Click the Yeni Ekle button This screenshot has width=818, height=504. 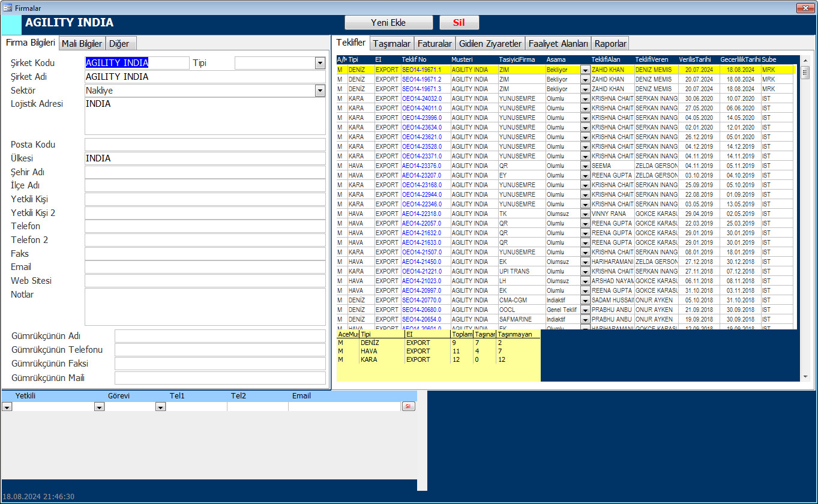(x=388, y=23)
